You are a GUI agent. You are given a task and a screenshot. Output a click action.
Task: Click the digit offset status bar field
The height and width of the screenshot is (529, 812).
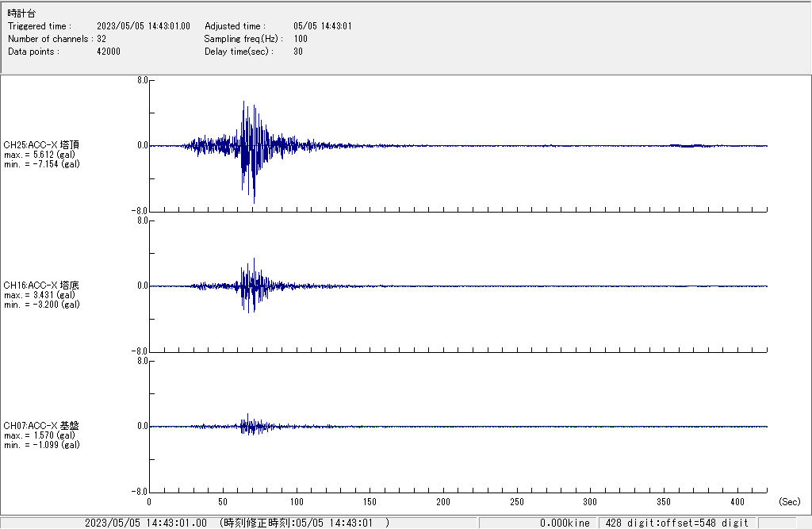[678, 523]
